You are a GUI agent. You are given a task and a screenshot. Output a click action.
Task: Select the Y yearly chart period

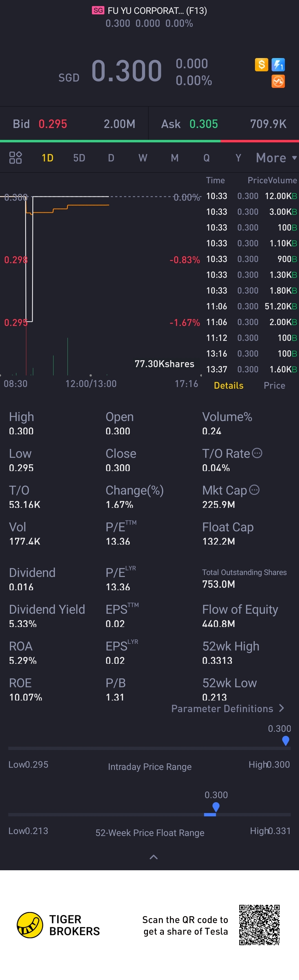238,158
